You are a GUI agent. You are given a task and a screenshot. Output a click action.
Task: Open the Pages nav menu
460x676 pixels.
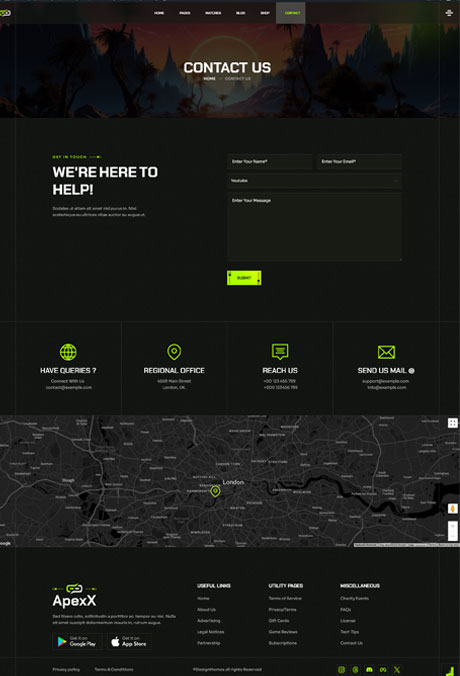pos(185,13)
